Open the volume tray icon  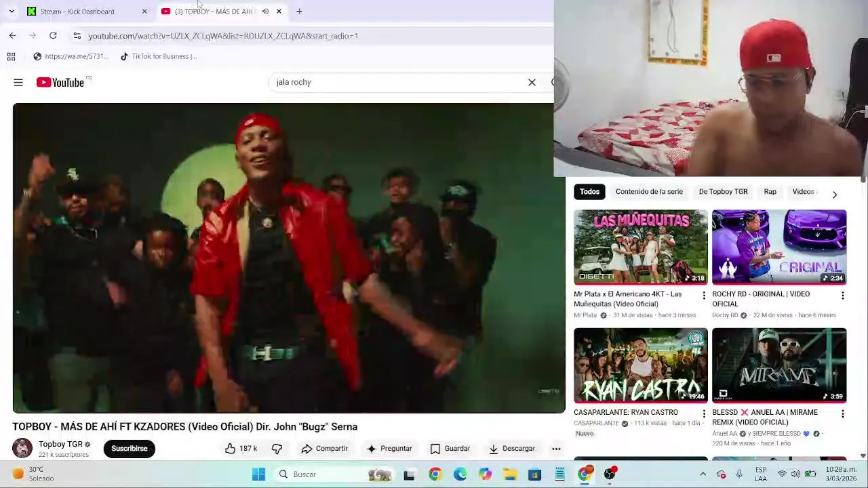[x=795, y=474]
